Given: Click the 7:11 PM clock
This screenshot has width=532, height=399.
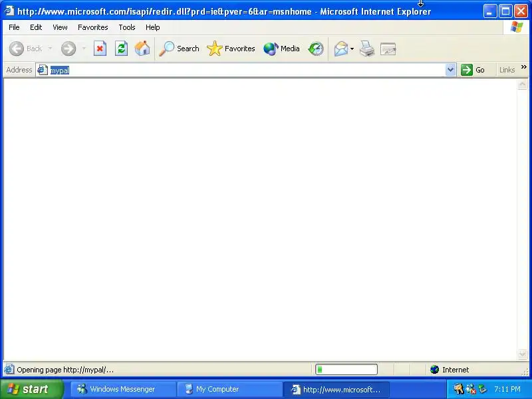Looking at the screenshot, I should click(507, 389).
